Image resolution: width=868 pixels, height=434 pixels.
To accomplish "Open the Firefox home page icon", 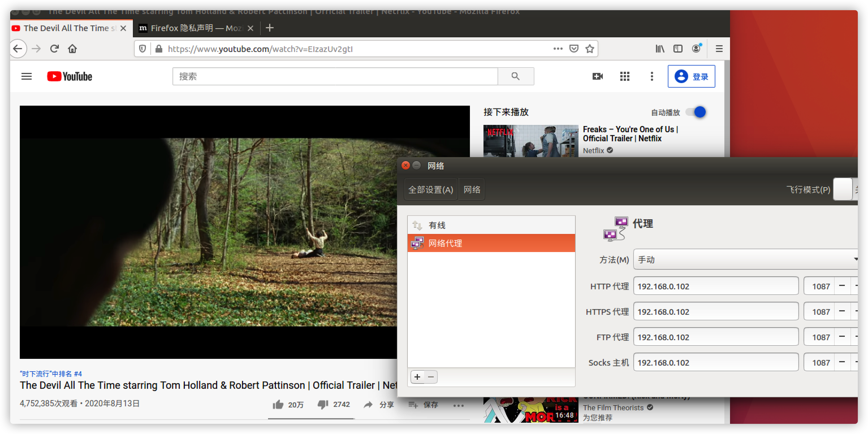I will (x=72, y=49).
